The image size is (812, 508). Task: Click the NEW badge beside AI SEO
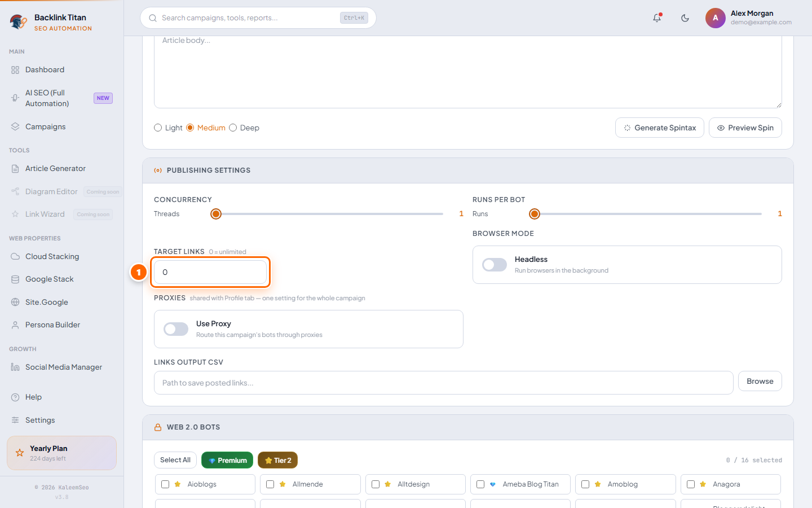[103, 98]
